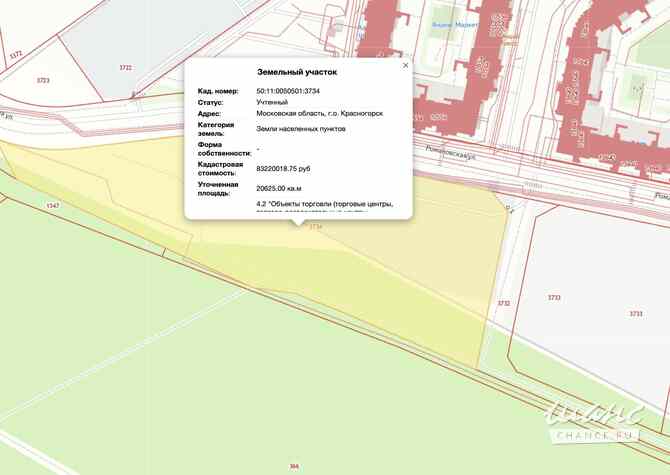Click the Категория земель label
Image resolution: width=670 pixels, height=475 pixels.
[x=216, y=129]
